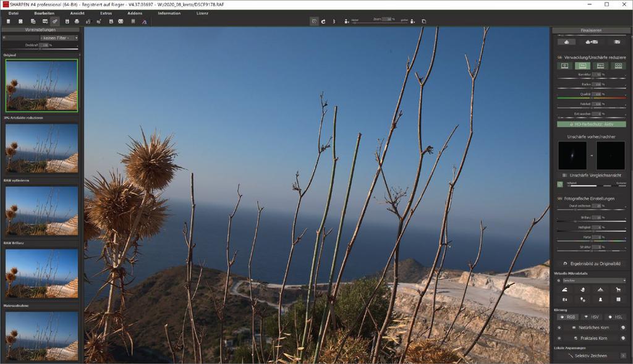Image resolution: width=633 pixels, height=364 pixels.
Task: Toggle the Fraktales Korn option
Action: (592, 338)
